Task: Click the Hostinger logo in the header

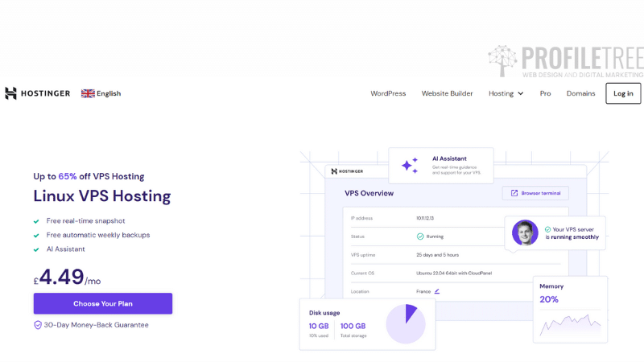Action: pyautogui.click(x=37, y=93)
